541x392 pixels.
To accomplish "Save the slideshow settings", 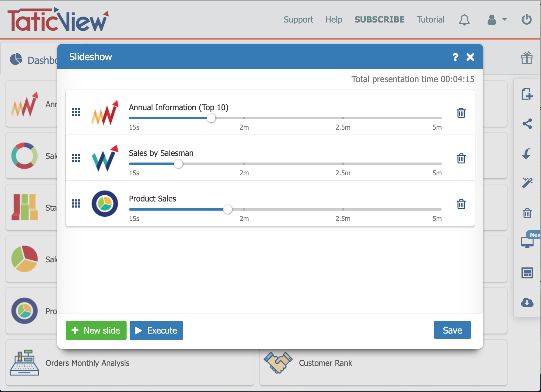I will click(452, 330).
